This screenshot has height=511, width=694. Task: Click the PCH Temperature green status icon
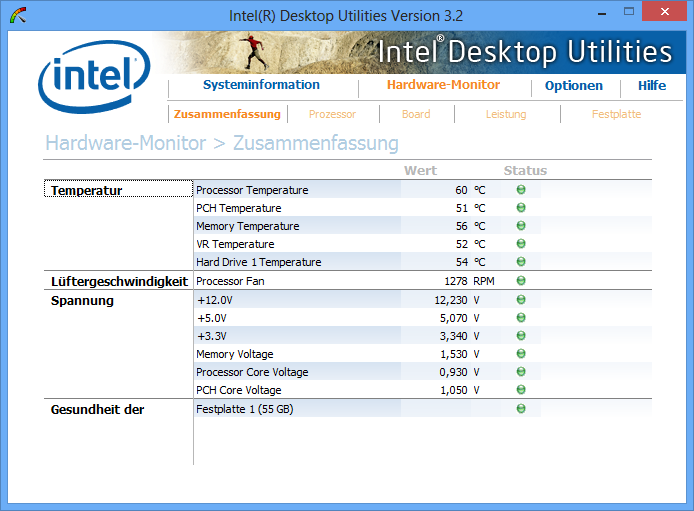click(x=521, y=207)
